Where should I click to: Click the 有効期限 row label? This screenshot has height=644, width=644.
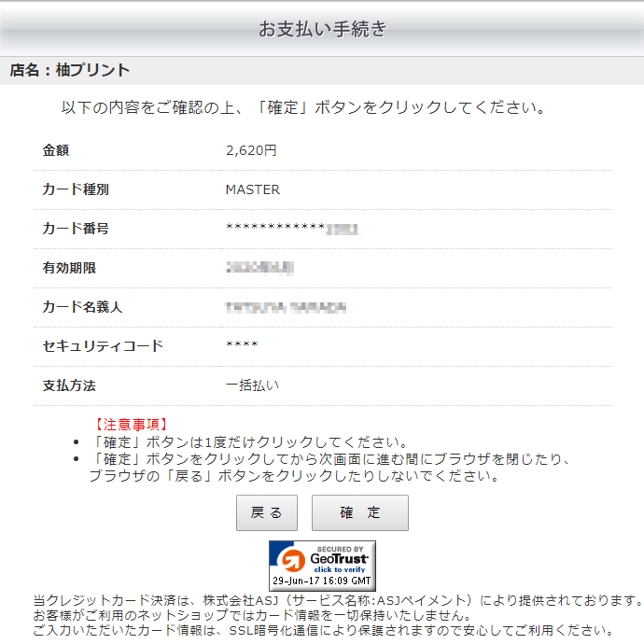pos(69,268)
